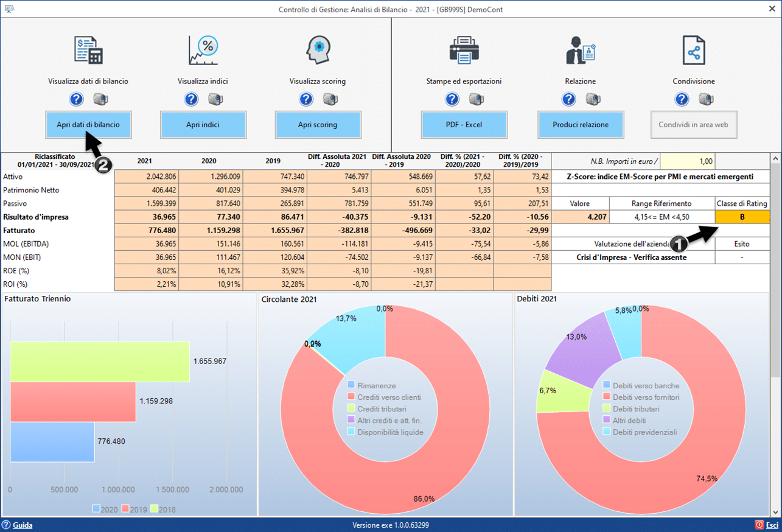
Task: Open video camera tutorial under Relazione
Action: [x=593, y=99]
